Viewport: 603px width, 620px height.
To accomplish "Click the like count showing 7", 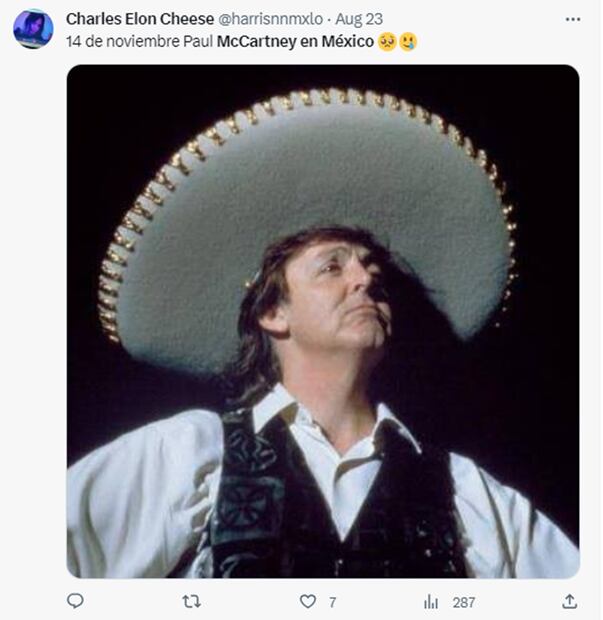I will (x=332, y=602).
